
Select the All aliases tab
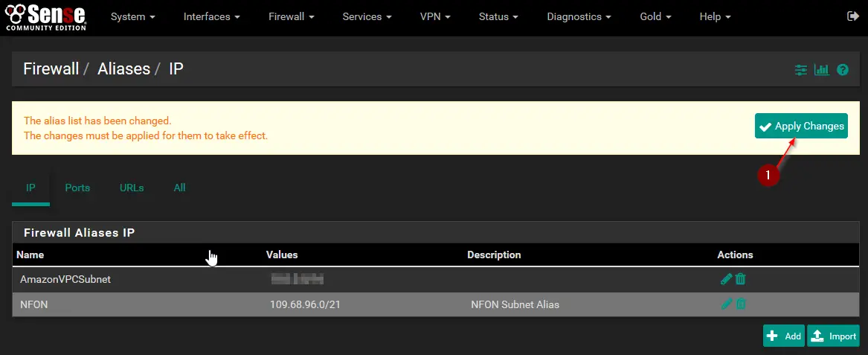point(179,188)
